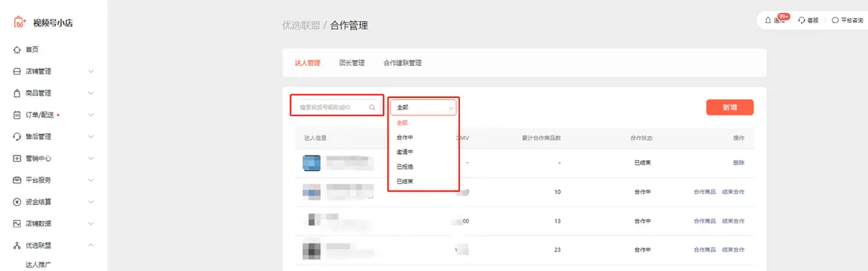Viewport: 868px width, 271px height.
Task: Click the 平台咨询 chat bubble icon
Action: pyautogui.click(x=835, y=20)
